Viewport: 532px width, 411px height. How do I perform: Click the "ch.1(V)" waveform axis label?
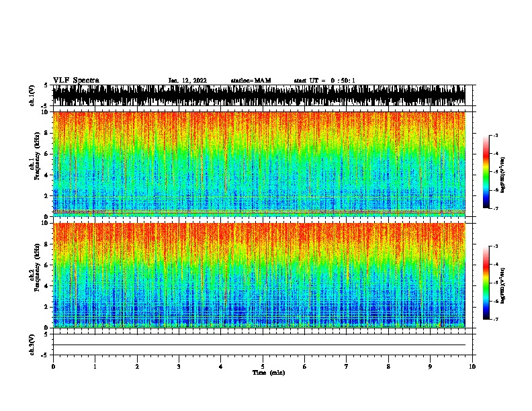(x=32, y=95)
